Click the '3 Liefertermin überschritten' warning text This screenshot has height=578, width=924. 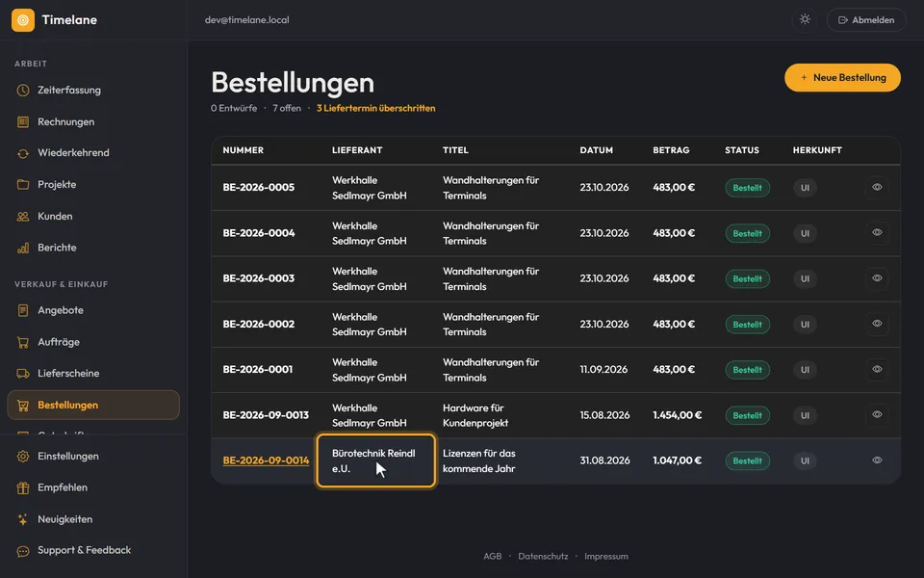click(376, 109)
